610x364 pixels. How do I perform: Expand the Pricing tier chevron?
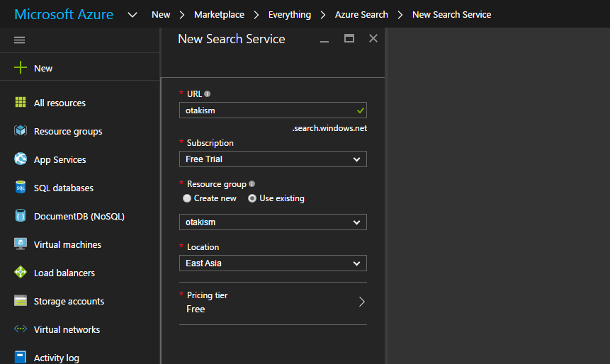tap(361, 302)
